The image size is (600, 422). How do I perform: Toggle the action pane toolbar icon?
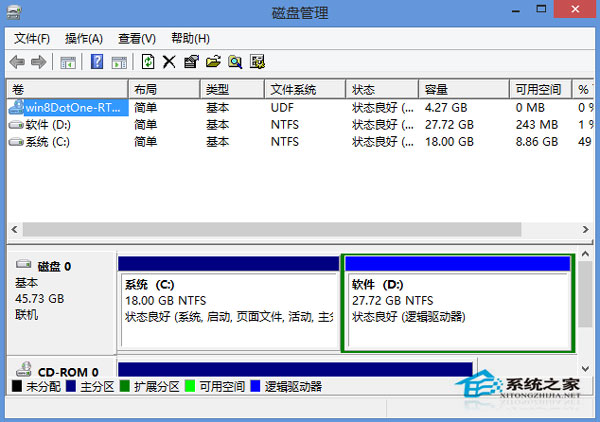pos(119,62)
